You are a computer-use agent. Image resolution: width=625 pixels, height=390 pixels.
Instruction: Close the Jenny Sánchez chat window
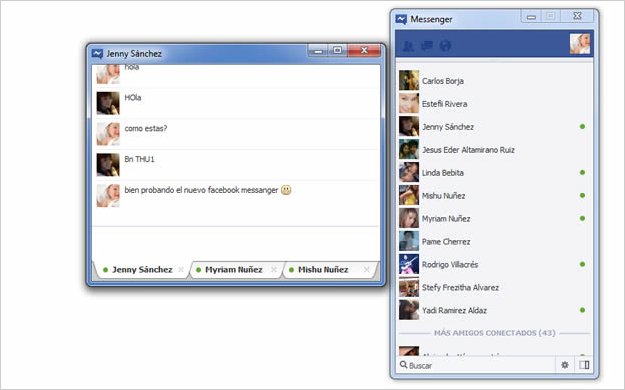[364, 51]
